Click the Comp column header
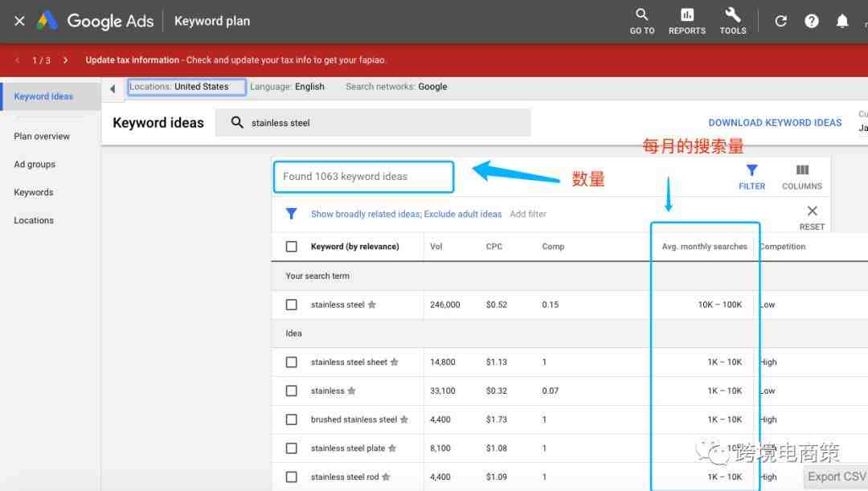Image resolution: width=868 pixels, height=491 pixels. (x=553, y=247)
